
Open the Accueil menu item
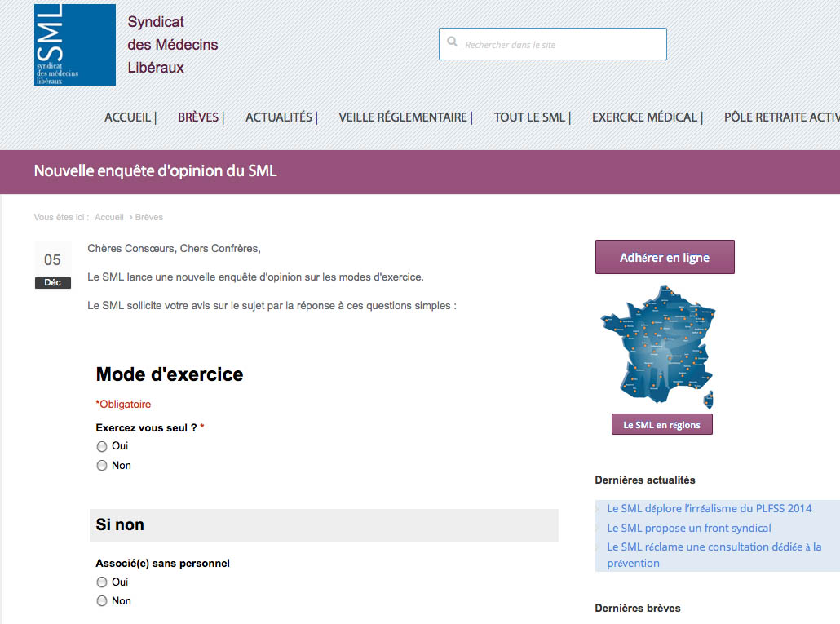tap(128, 117)
